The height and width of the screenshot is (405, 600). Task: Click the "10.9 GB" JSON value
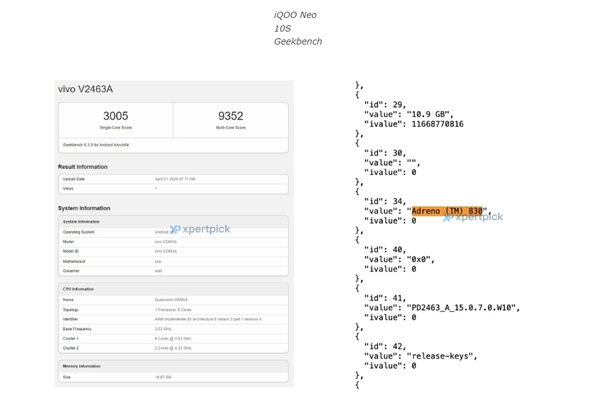point(430,114)
